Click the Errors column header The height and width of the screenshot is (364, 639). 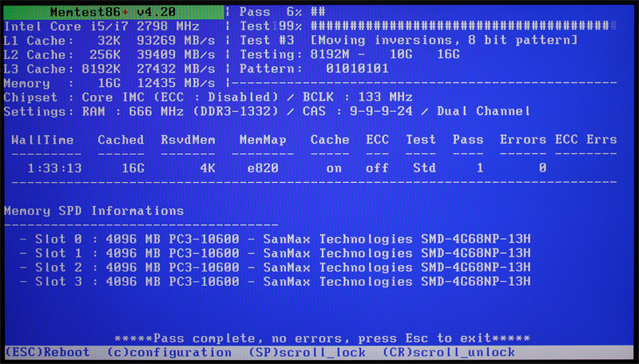523,140
